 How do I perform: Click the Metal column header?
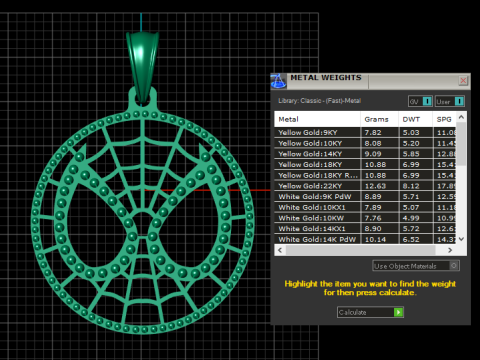(317, 119)
